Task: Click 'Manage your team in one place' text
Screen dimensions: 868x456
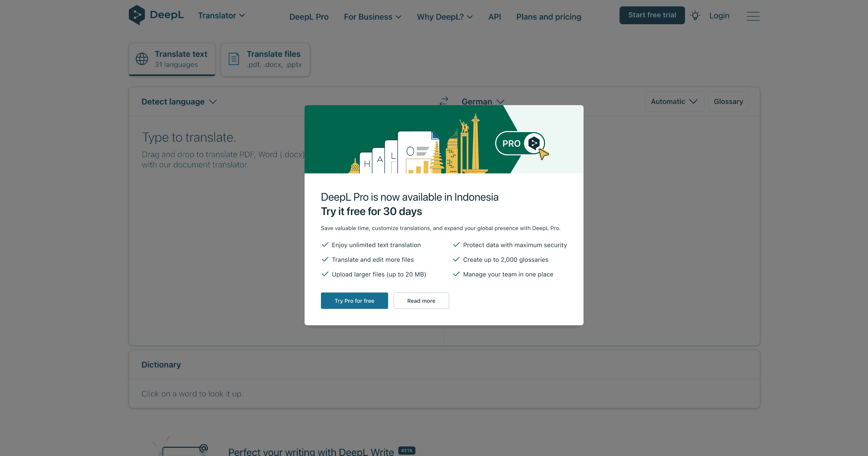Action: 508,274
